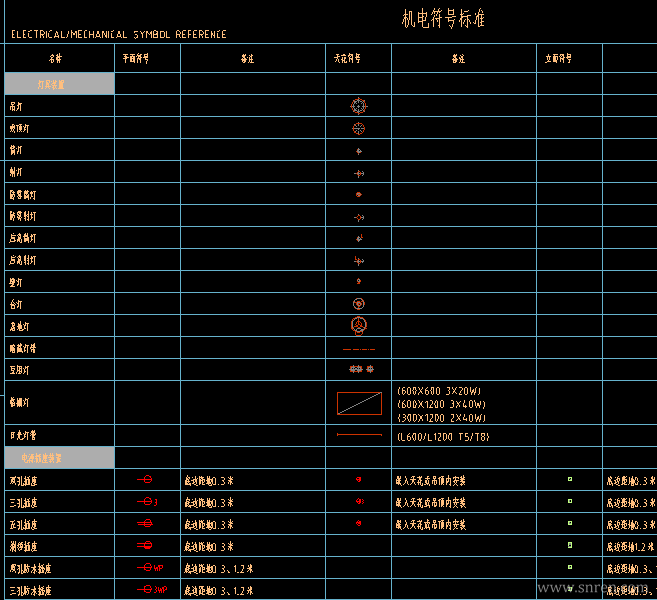Click the 两孔防水插座 green elevation symbol

tap(570, 567)
